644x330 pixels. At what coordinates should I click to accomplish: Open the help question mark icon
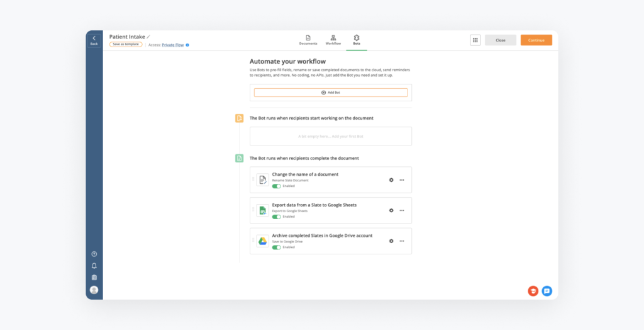click(x=94, y=254)
